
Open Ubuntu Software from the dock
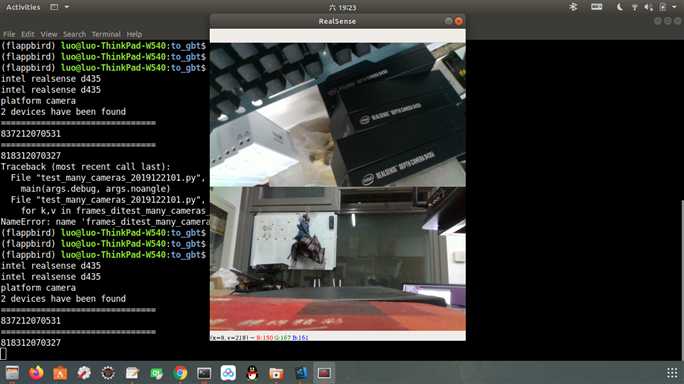pyautogui.click(x=60, y=373)
